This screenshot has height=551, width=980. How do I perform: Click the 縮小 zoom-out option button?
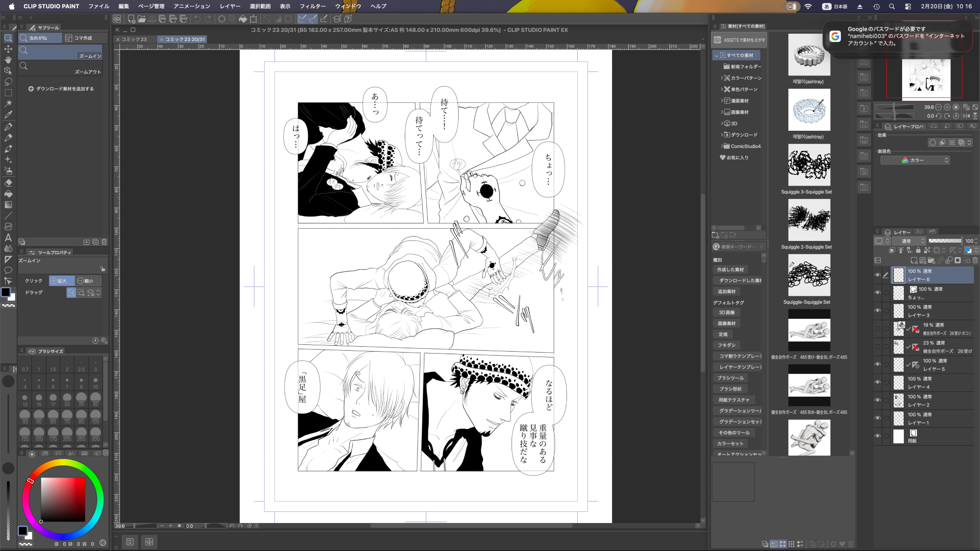[x=86, y=281]
